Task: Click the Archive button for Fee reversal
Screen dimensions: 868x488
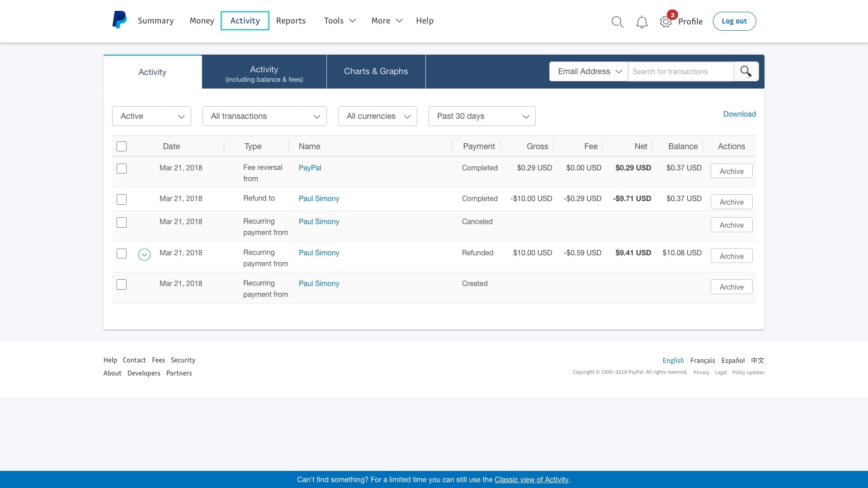Action: (x=731, y=171)
